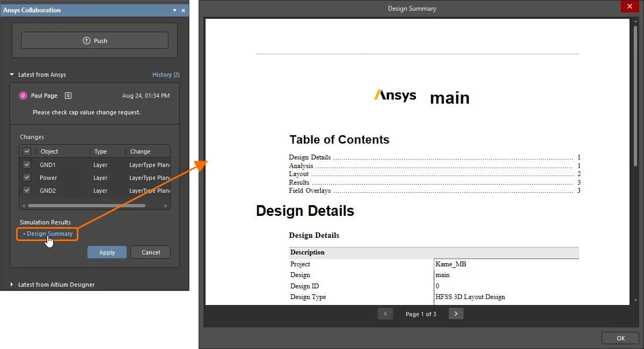The width and height of the screenshot is (644, 349).
Task: Go to the previous report page
Action: point(385,314)
